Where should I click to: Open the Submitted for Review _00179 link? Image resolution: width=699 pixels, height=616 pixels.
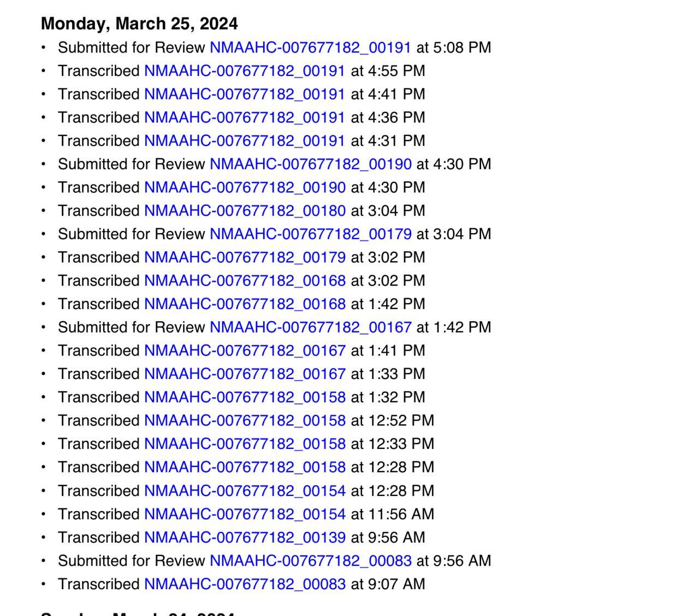coord(310,234)
